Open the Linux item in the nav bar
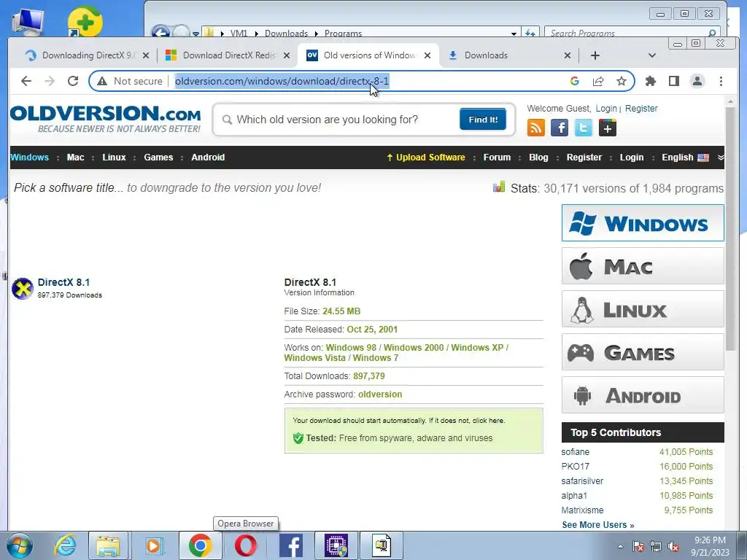Screen dimensions: 747x560 pos(114,157)
